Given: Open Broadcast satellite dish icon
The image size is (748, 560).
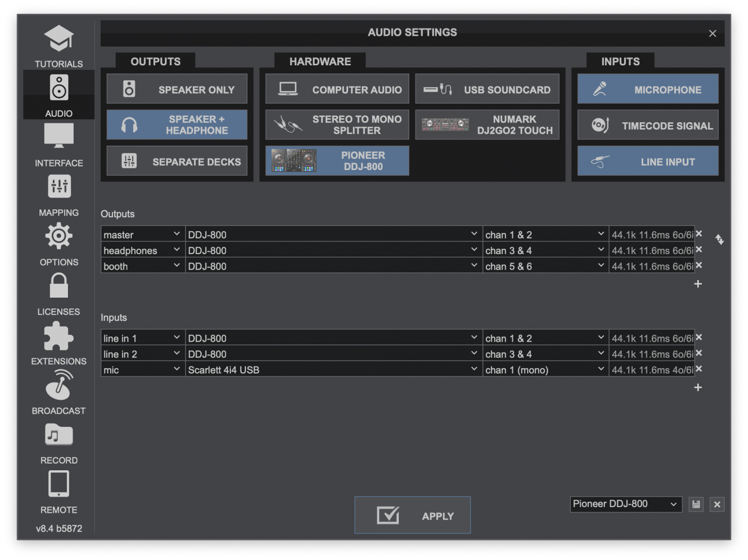Looking at the screenshot, I should coord(59,385).
